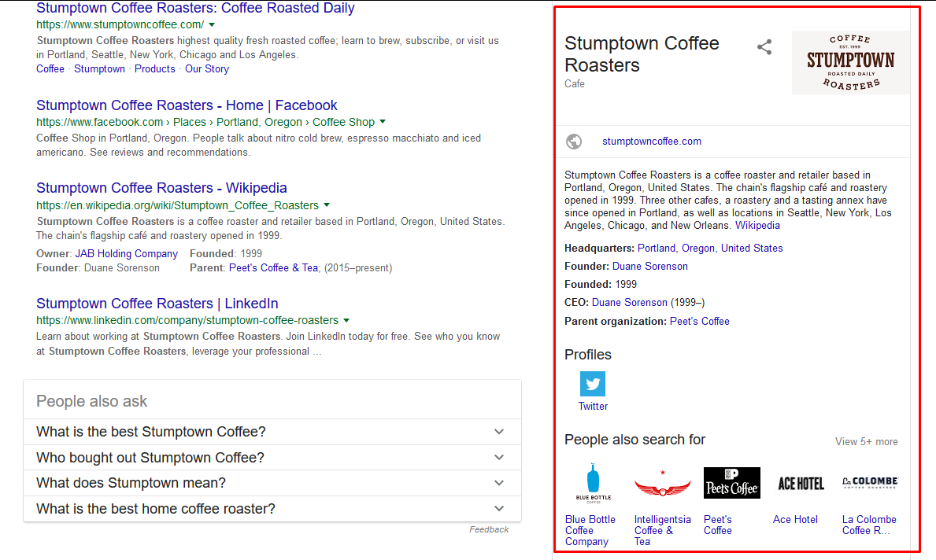Screen dimensions: 936x560
Task: Open the Ace Hotel text link
Action: coord(795,519)
